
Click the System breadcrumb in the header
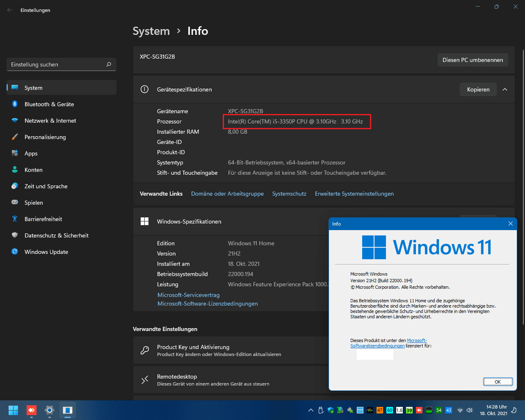point(151,31)
